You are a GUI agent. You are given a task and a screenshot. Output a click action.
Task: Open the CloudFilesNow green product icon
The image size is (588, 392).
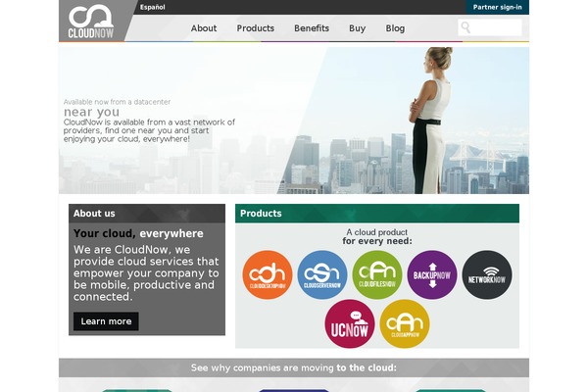point(377,275)
